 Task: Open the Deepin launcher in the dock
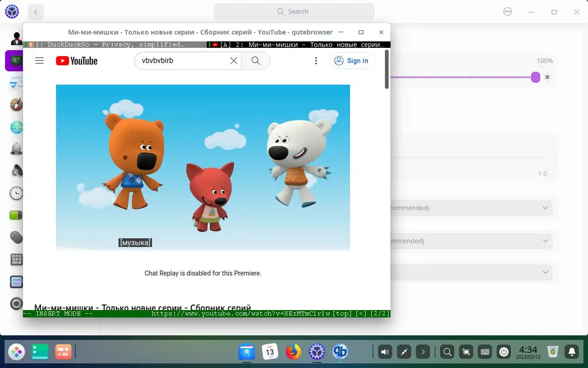17,352
